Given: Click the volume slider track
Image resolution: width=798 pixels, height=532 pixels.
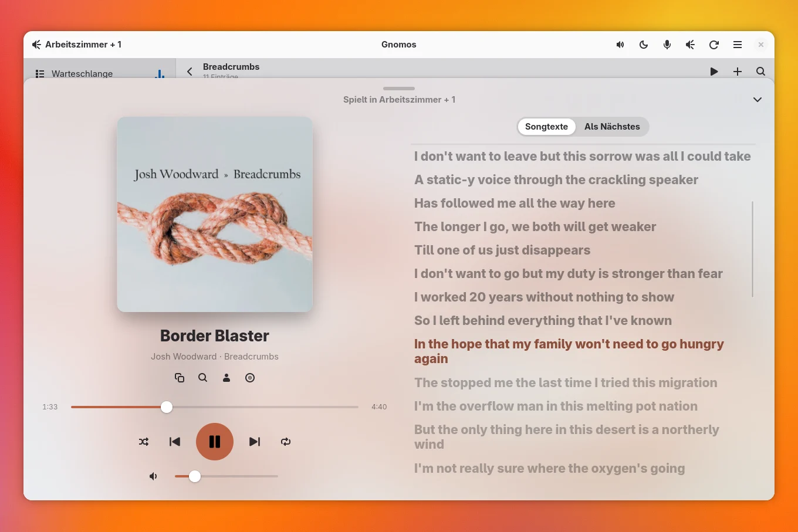Looking at the screenshot, I should tap(226, 476).
